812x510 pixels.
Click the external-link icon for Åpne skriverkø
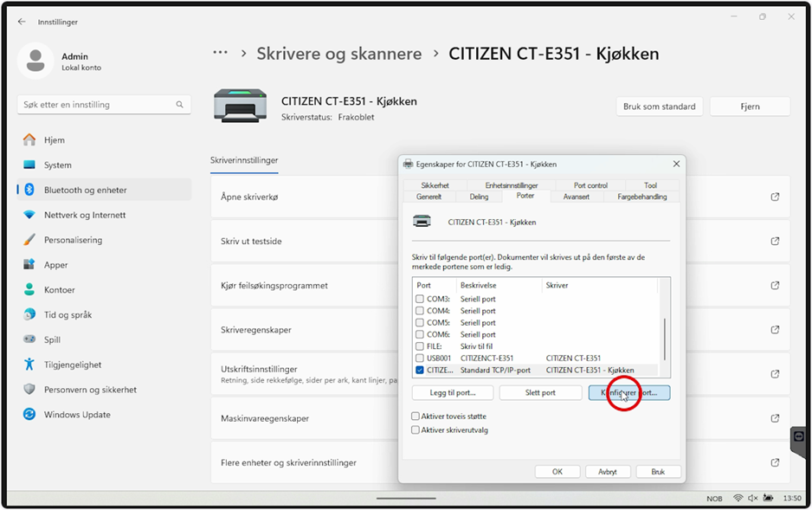coord(775,197)
